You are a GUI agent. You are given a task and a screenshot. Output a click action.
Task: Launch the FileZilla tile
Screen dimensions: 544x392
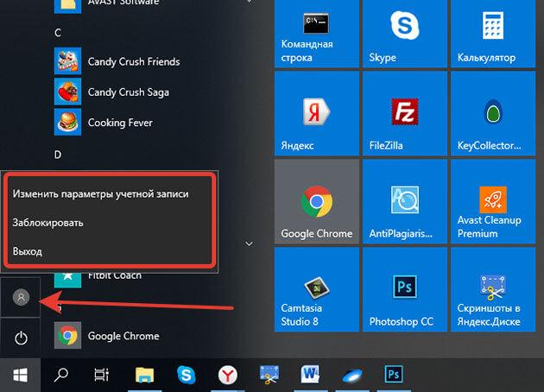[405, 113]
